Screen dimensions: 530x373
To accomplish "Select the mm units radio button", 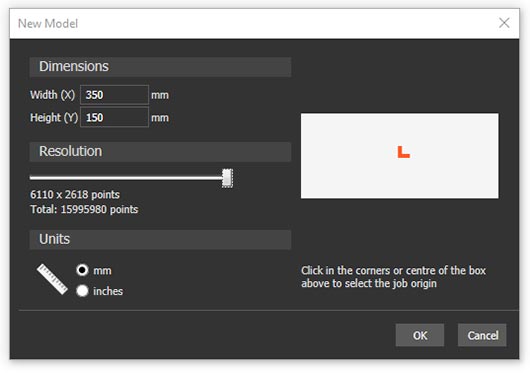I will 82,270.
